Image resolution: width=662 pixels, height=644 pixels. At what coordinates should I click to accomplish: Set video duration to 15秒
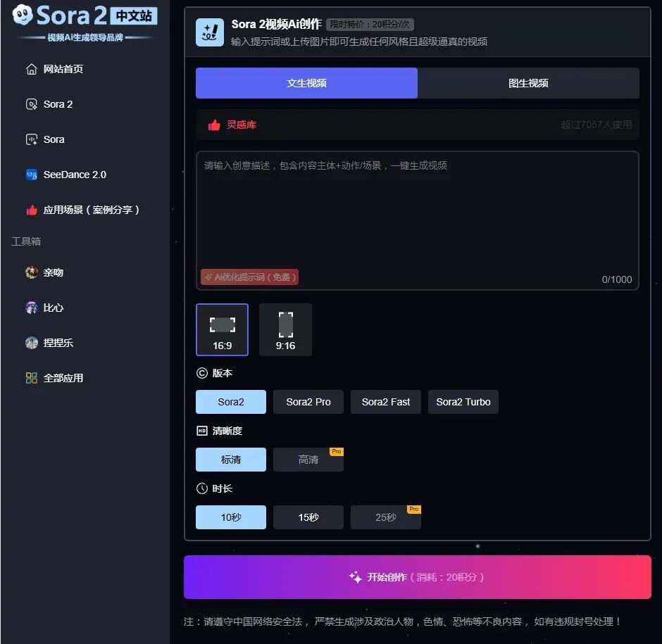pyautogui.click(x=308, y=517)
